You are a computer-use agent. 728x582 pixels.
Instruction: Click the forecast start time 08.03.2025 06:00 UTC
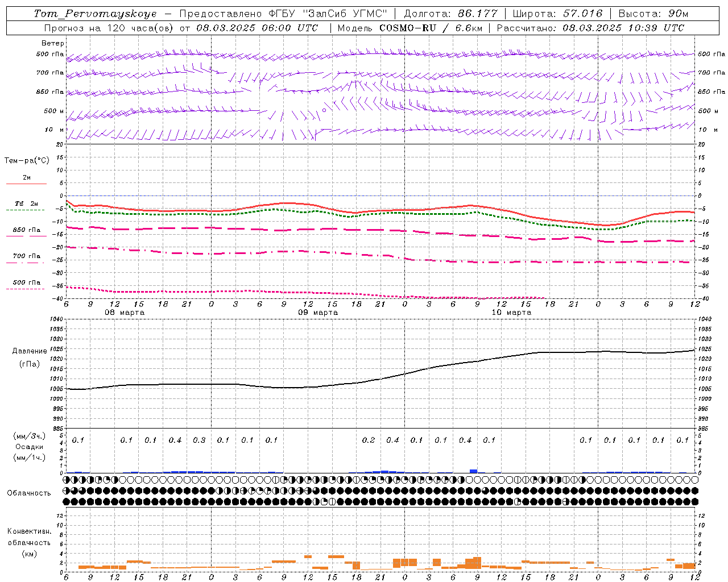point(257,28)
